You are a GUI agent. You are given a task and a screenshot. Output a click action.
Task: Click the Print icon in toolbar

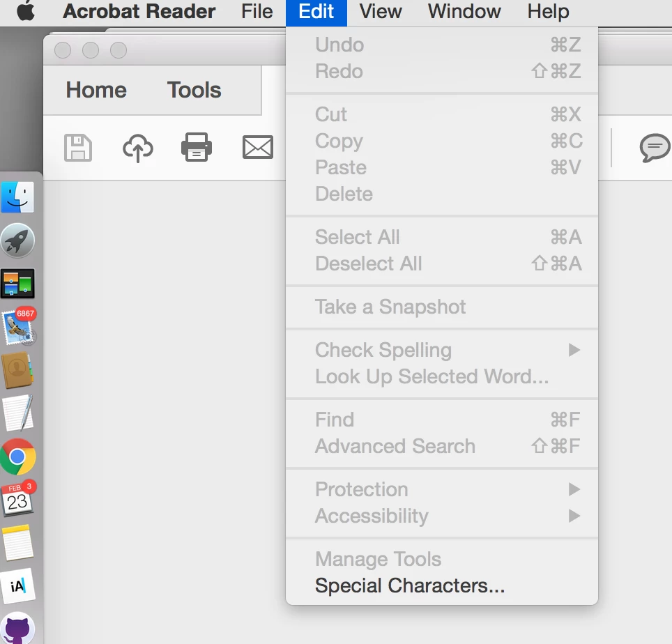click(197, 147)
